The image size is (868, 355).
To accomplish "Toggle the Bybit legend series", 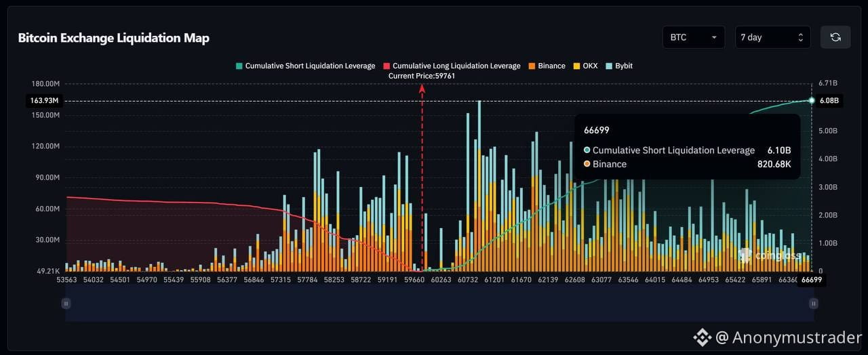I will 619,66.
